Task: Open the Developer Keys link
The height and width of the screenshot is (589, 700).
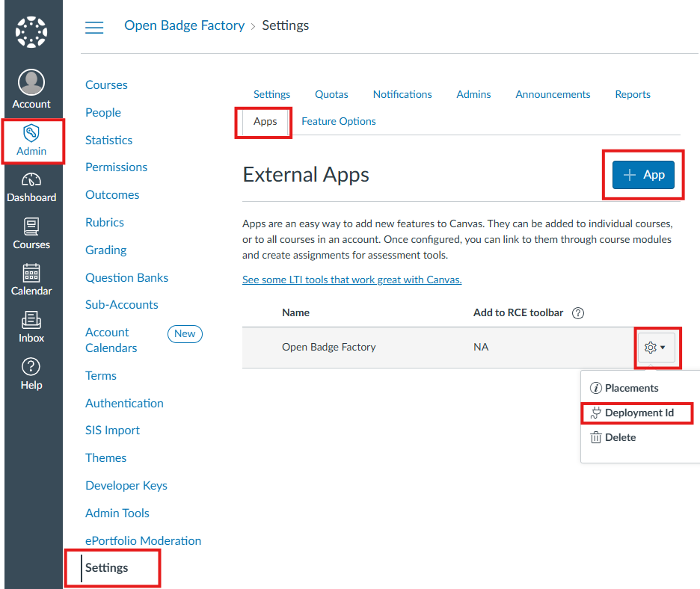Action: click(126, 486)
